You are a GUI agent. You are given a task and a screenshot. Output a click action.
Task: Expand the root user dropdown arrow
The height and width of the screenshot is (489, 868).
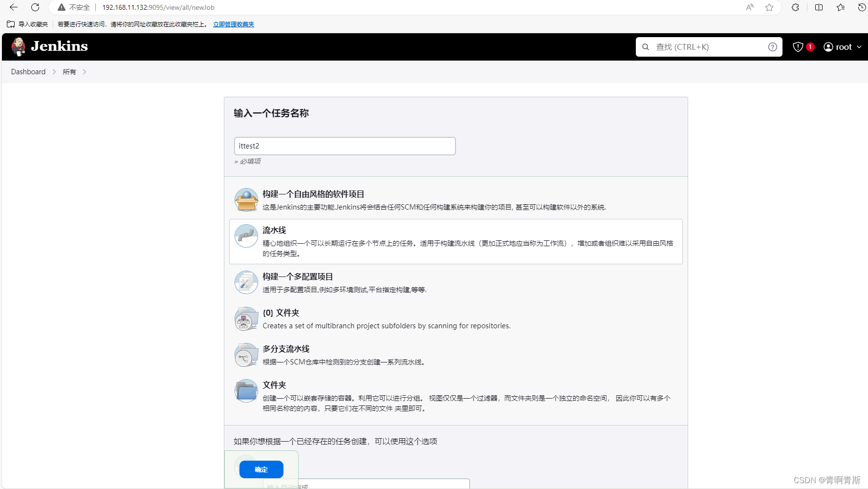(859, 47)
